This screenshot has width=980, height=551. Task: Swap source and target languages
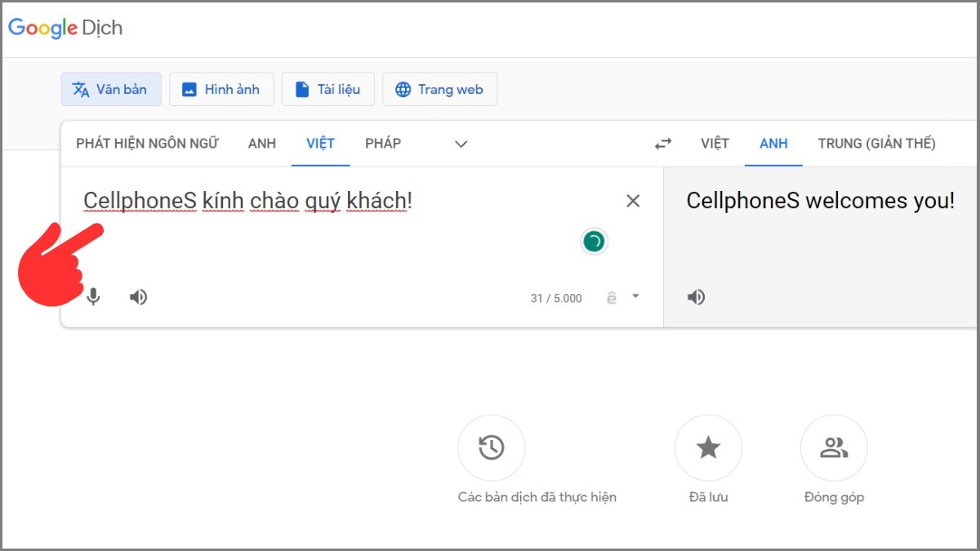coord(663,144)
